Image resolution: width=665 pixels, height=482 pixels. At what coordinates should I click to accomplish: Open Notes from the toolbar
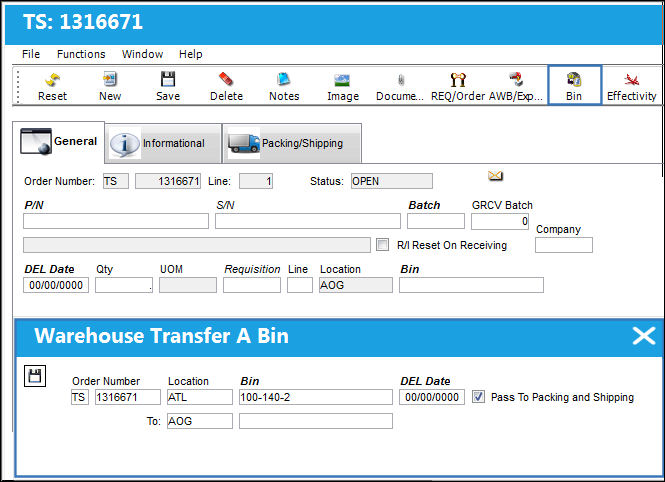tap(284, 86)
